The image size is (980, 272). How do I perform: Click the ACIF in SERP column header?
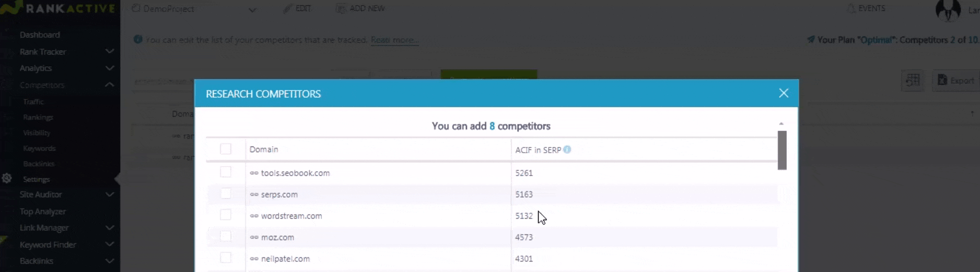pyautogui.click(x=538, y=150)
